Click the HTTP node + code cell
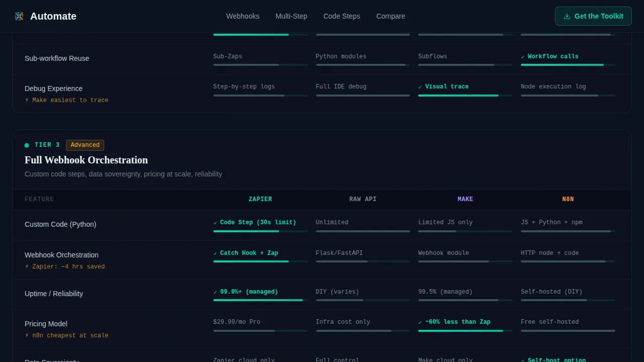This screenshot has height=362, width=644. pyautogui.click(x=550, y=253)
